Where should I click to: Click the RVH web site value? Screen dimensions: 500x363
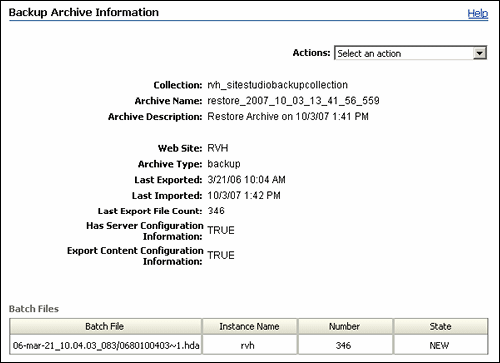click(218, 148)
